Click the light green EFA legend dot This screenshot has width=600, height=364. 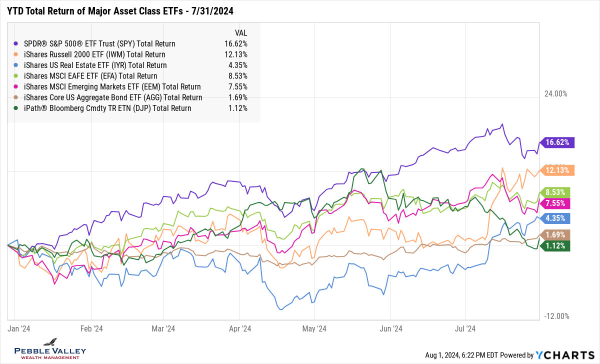(17, 76)
